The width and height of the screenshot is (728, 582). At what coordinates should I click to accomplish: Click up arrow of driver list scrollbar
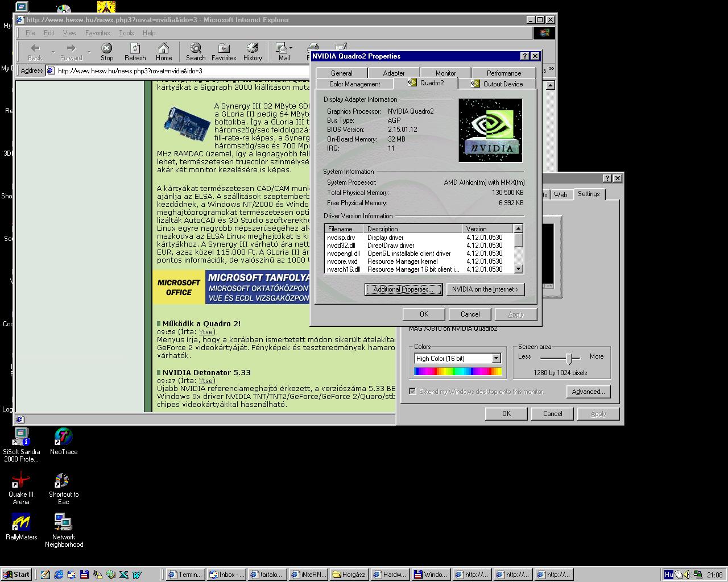pos(518,228)
